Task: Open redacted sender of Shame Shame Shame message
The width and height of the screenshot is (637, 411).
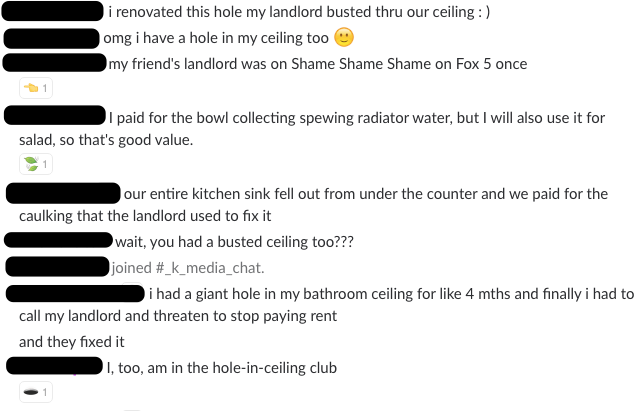Action: [x=54, y=63]
